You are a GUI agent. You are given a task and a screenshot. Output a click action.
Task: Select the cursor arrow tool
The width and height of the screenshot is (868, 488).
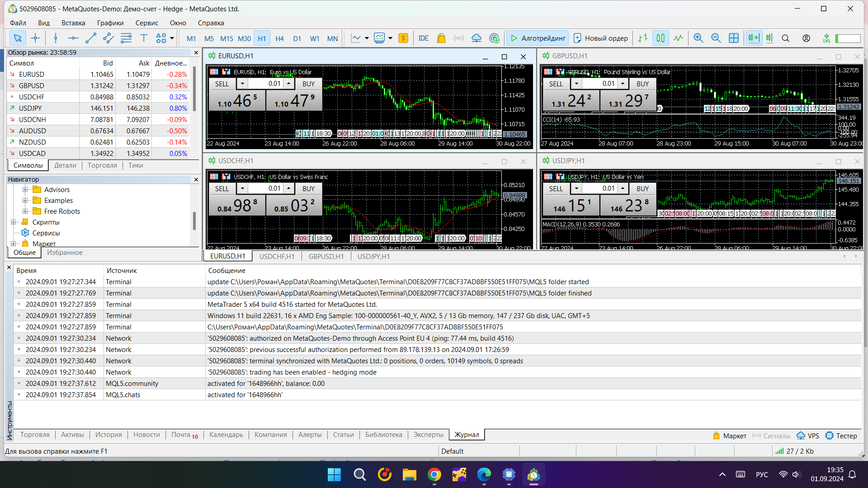(x=18, y=38)
